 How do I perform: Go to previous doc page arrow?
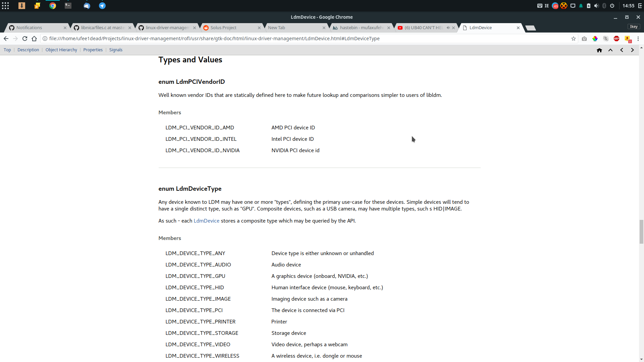coord(622,50)
